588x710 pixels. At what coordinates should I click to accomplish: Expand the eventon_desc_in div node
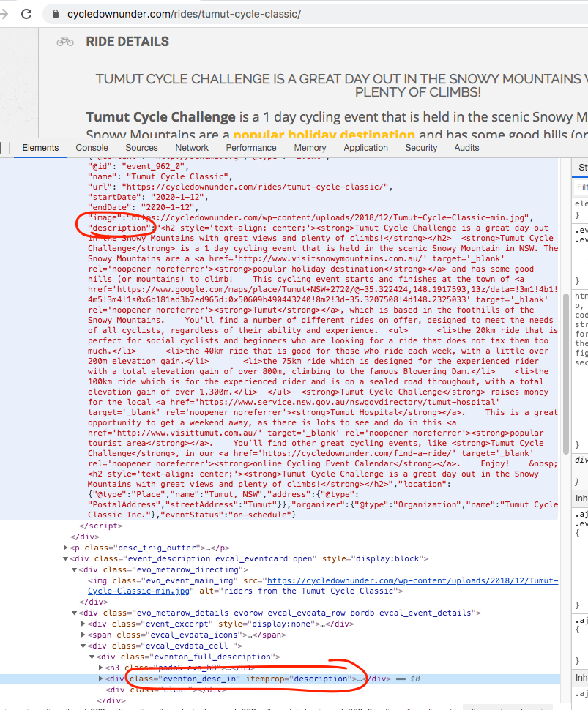pos(101,679)
